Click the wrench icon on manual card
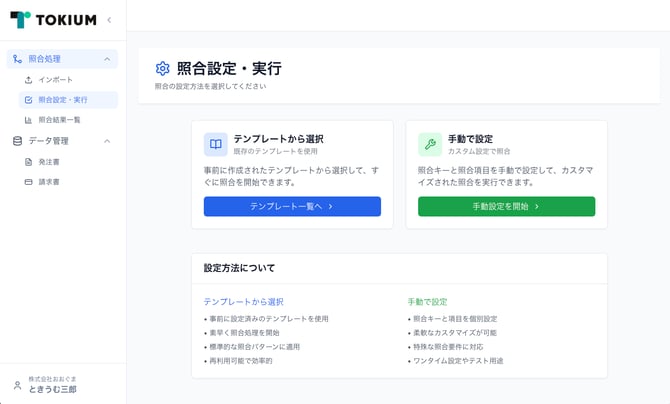 [x=430, y=144]
